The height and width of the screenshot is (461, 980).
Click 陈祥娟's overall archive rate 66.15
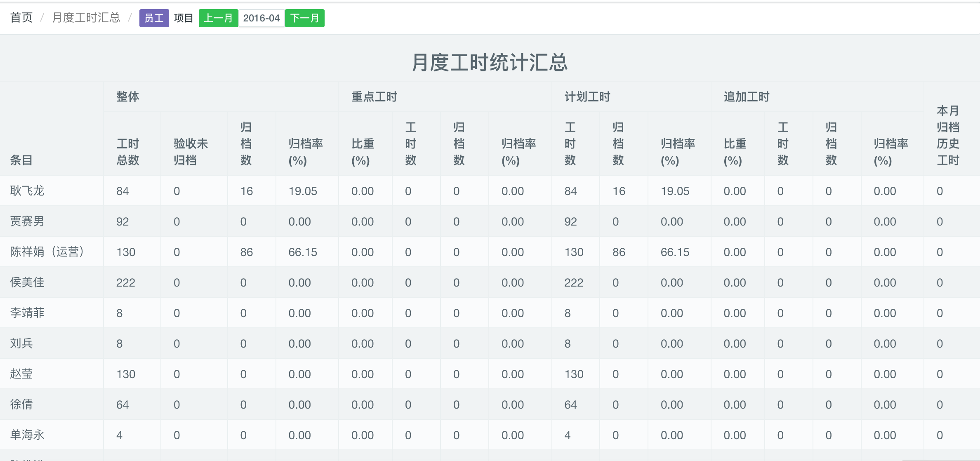click(303, 252)
